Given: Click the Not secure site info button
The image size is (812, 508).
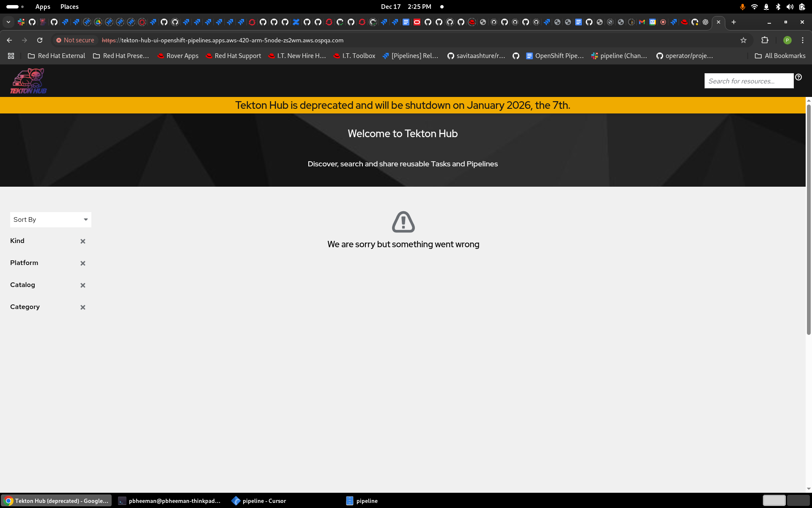Looking at the screenshot, I should 75,40.
